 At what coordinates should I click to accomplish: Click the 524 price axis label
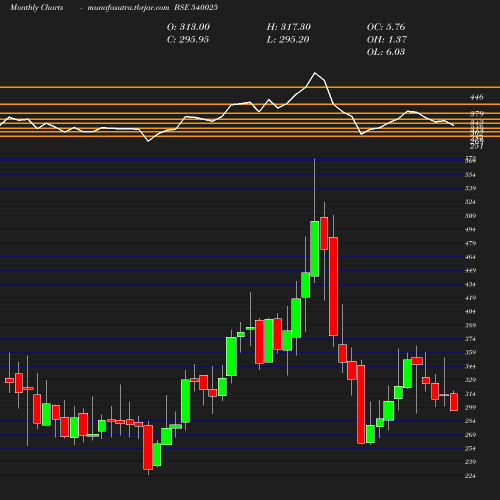coord(470,202)
